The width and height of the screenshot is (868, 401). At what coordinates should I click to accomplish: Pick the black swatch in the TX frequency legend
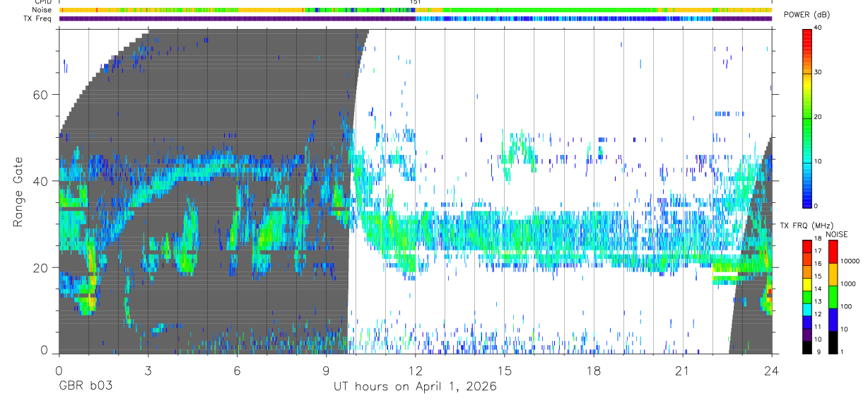pyautogui.click(x=807, y=347)
